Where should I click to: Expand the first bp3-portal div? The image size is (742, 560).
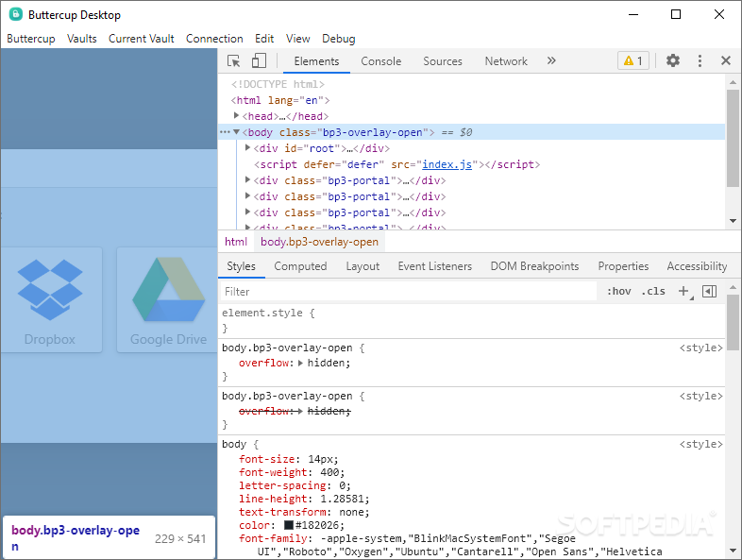[247, 179]
